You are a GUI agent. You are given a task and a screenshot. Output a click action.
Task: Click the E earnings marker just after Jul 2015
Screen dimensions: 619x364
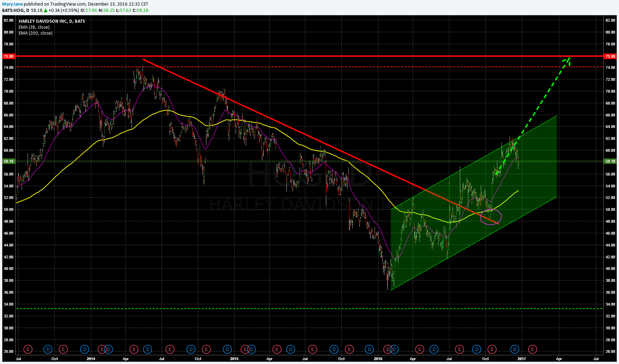[x=312, y=349]
